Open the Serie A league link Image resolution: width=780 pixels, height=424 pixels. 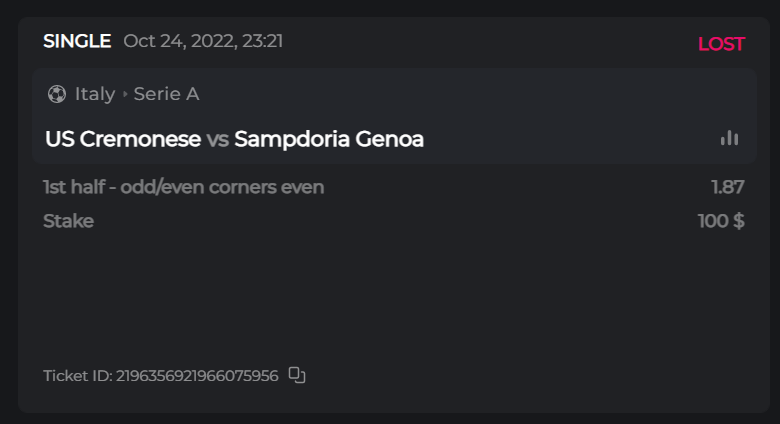[x=166, y=94]
